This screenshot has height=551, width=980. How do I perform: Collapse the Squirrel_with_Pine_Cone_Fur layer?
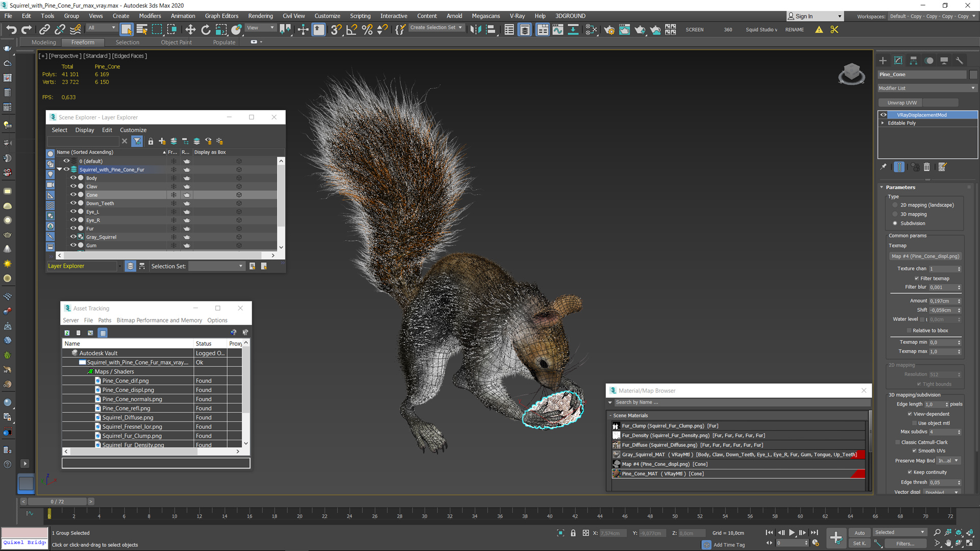coord(59,169)
